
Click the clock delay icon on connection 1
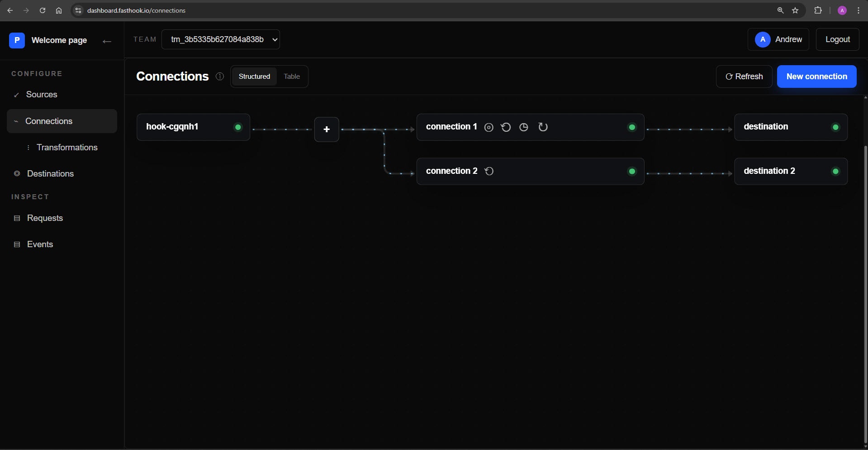tap(524, 127)
